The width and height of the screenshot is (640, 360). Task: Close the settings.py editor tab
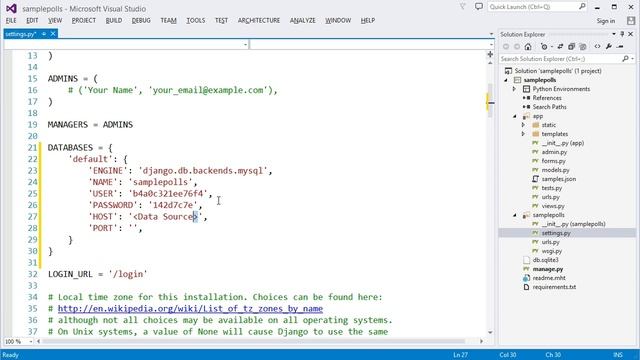click(53, 34)
